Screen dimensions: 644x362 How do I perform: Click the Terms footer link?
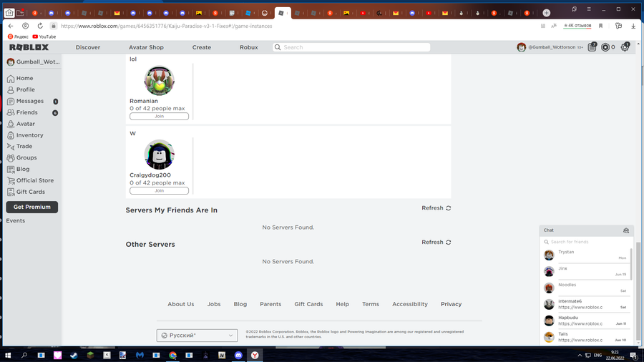(371, 304)
